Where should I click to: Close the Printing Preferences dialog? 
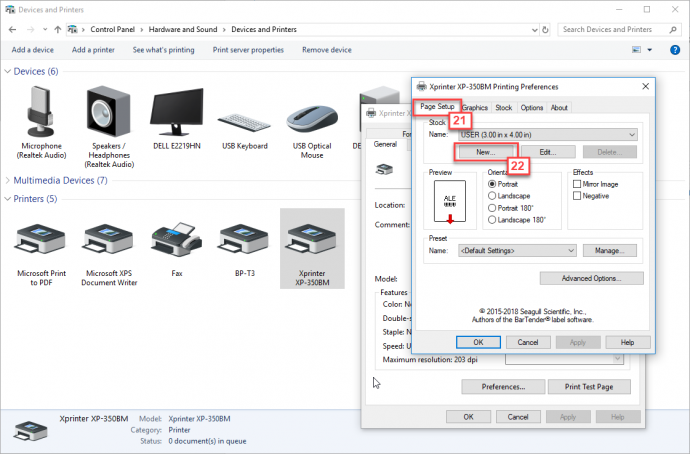pos(645,86)
